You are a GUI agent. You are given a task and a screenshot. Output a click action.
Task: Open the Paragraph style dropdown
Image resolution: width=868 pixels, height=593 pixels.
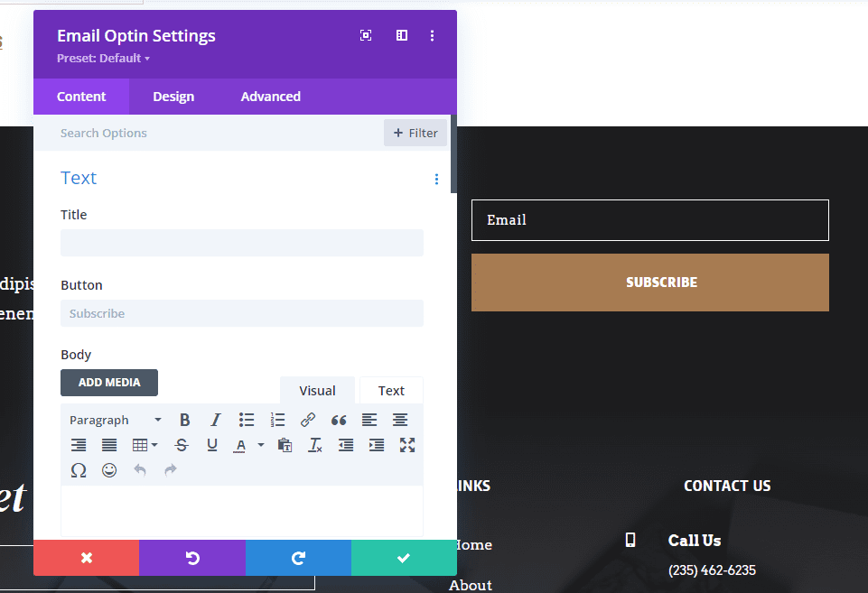(x=113, y=419)
